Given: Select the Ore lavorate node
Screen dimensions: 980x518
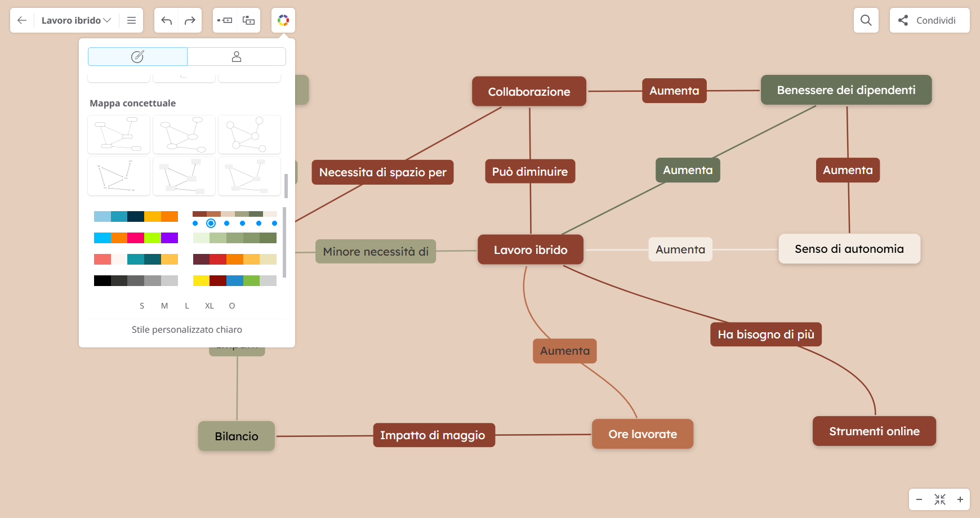Looking at the screenshot, I should [643, 434].
